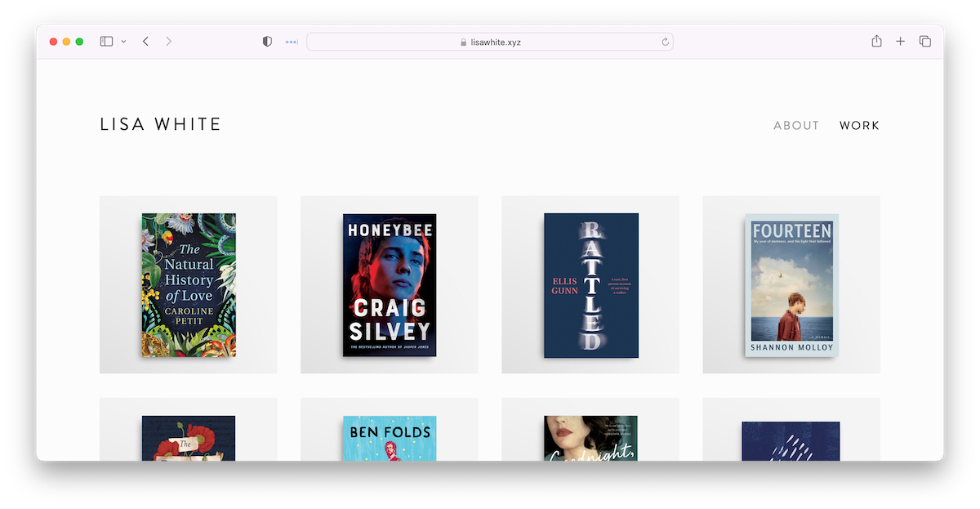Reload the page using the refresh icon
The width and height of the screenshot is (980, 509).
665,42
